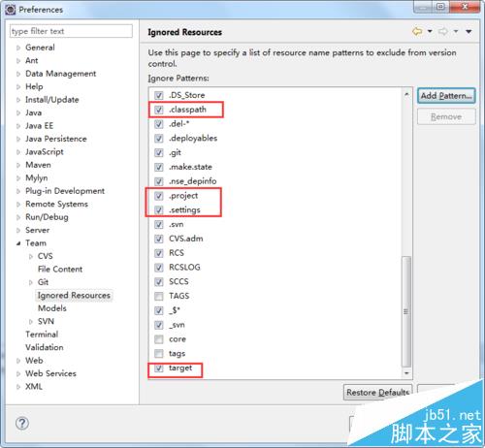Image resolution: width=485 pixels, height=448 pixels.
Task: Select the .nse_depinfo pattern text
Action: 193,181
